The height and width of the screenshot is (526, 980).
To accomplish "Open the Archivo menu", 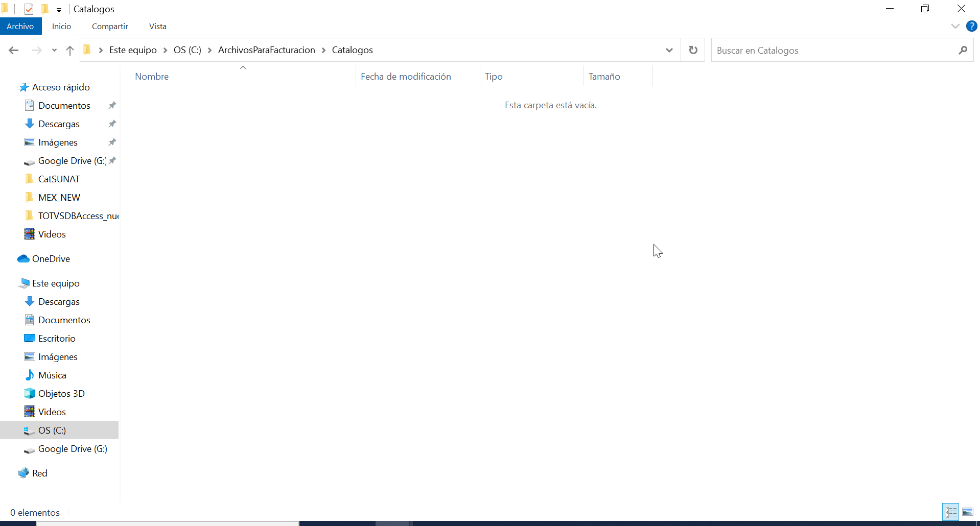I will (x=20, y=26).
